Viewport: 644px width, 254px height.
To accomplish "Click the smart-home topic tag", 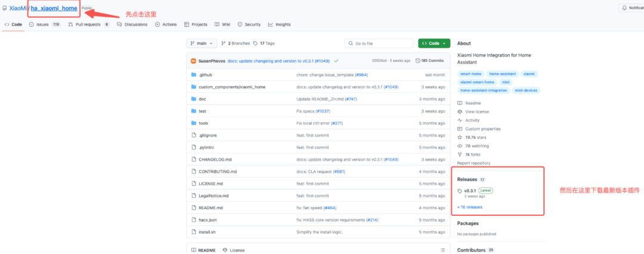I will [x=470, y=74].
